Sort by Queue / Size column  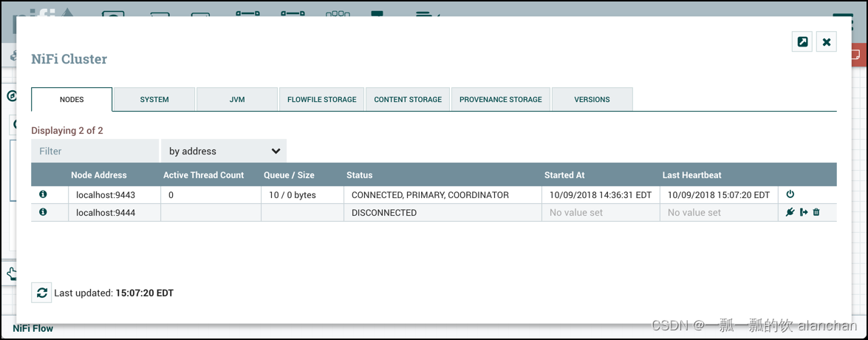coord(288,175)
